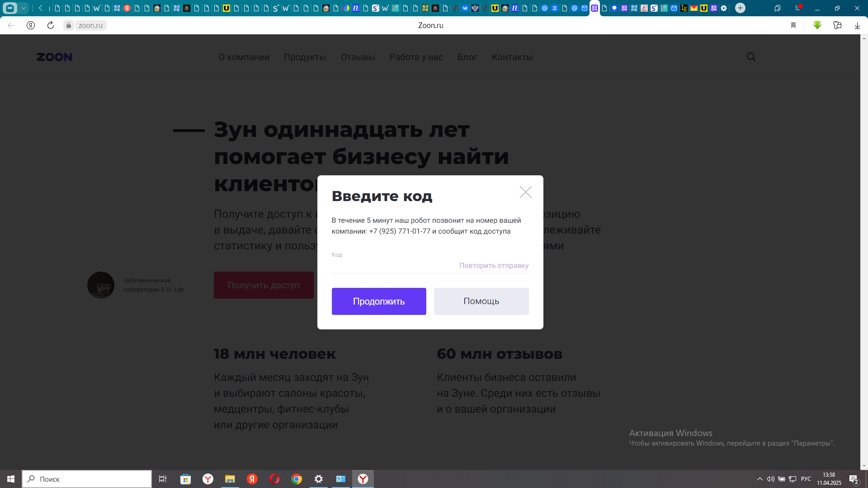Switch to the coat-of-arms eagle tab
The image size is (868, 488).
(475, 8)
